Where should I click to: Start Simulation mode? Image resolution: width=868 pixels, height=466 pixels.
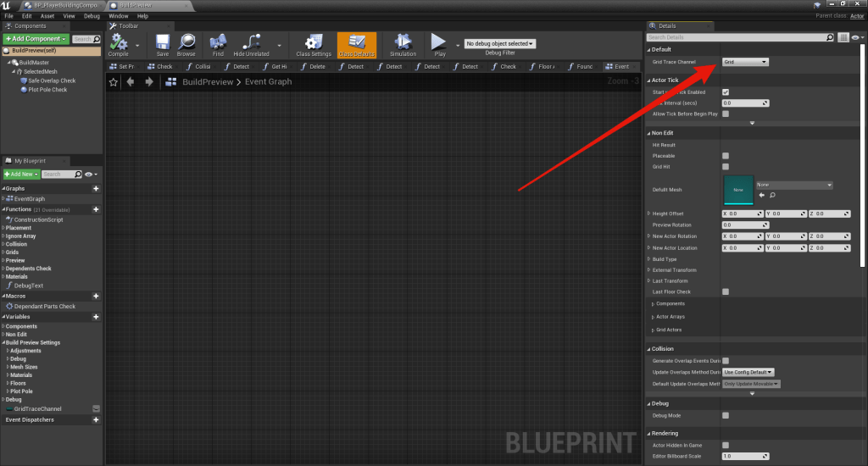(403, 45)
